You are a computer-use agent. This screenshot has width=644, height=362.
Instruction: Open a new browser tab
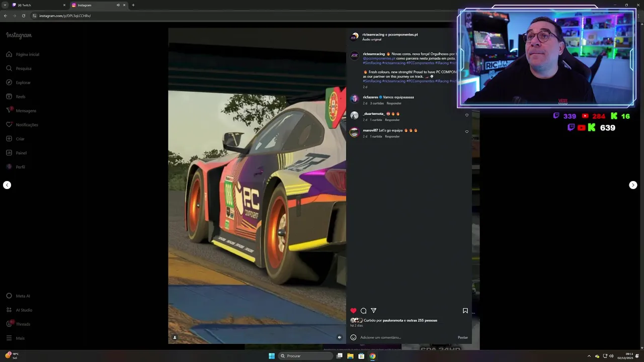point(133,5)
